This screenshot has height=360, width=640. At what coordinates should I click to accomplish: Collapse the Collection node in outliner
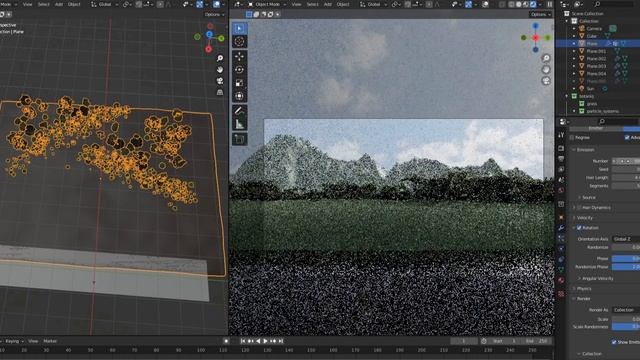567,21
